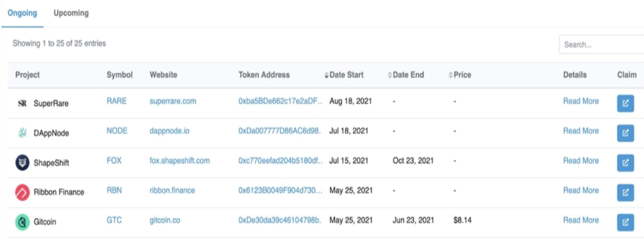
Task: Sort table by Date End arrows
Action: pyautogui.click(x=390, y=75)
